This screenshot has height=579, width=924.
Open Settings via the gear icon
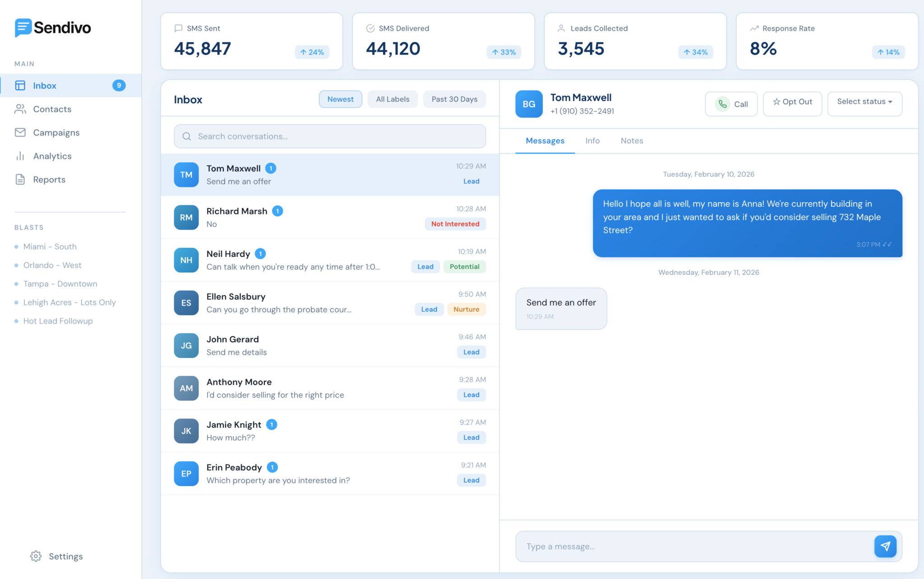pos(36,556)
